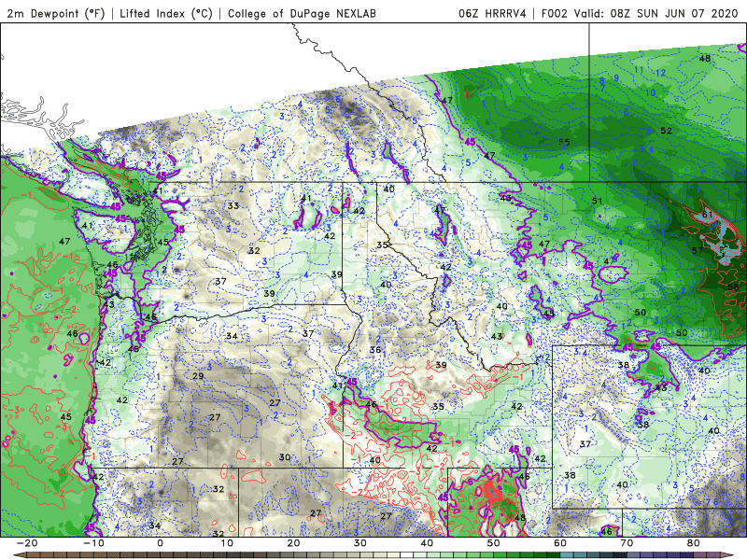Click "College of DuPage NEXLAB" header text

(302, 13)
